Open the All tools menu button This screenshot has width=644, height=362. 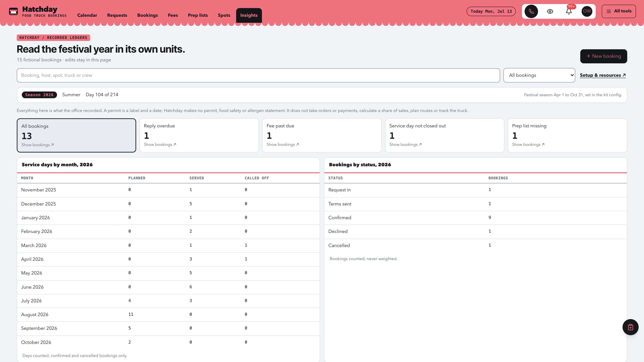[619, 11]
